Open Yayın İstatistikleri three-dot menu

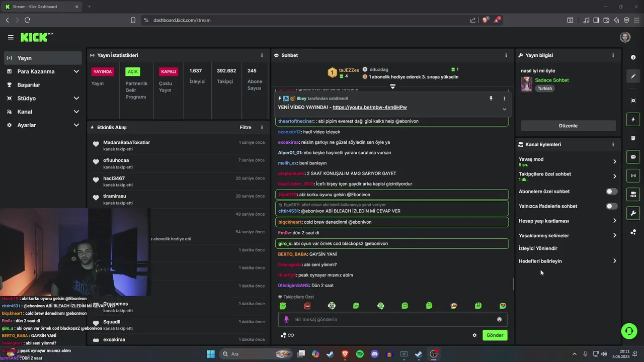pos(262,55)
